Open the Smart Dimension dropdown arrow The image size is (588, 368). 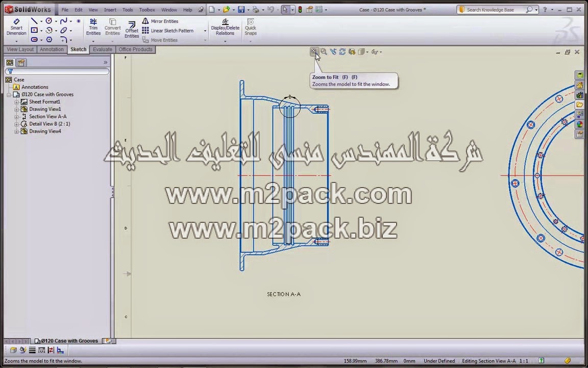tap(16, 41)
